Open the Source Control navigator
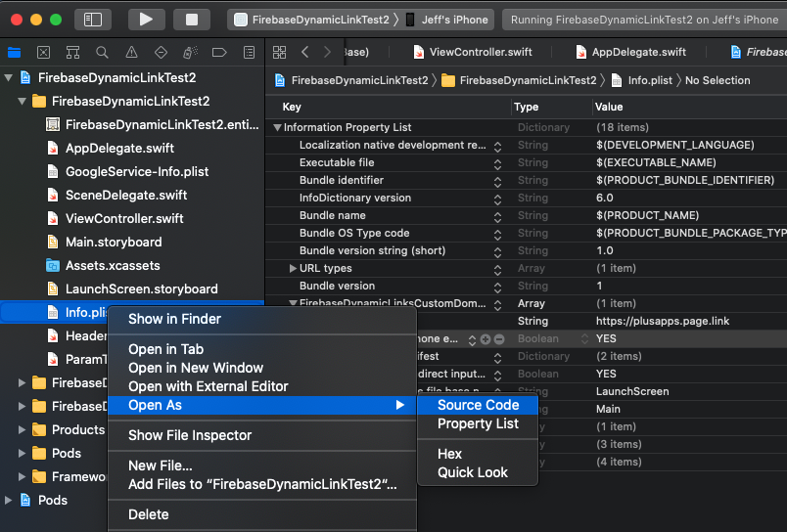Screen dimensions: 787x532 (x=44, y=52)
